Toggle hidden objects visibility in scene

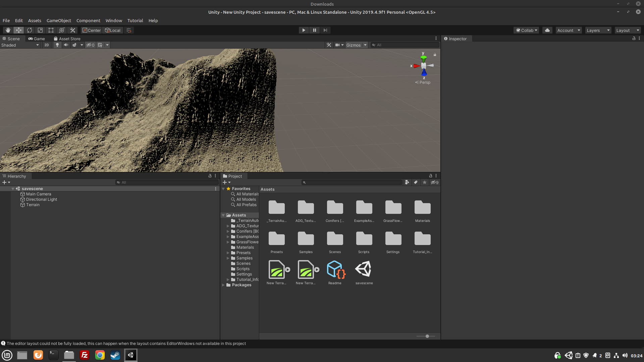90,45
